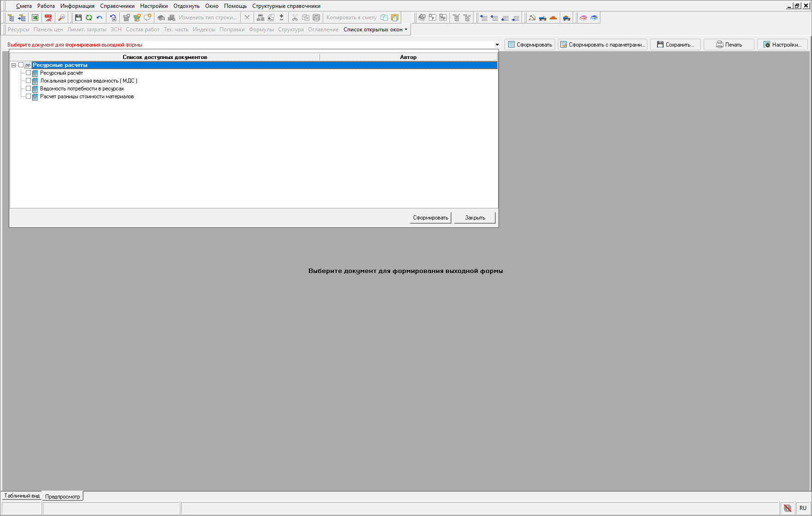The image size is (812, 516).
Task: Collapse the 'Ресурсные расчеты' tree node
Action: pyautogui.click(x=14, y=65)
